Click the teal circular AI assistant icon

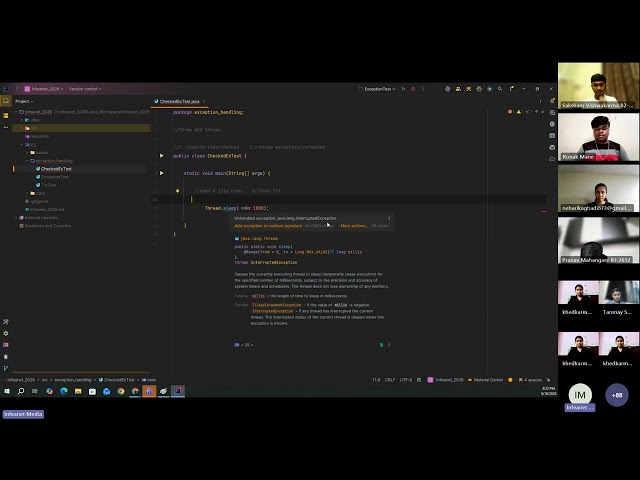point(490,89)
